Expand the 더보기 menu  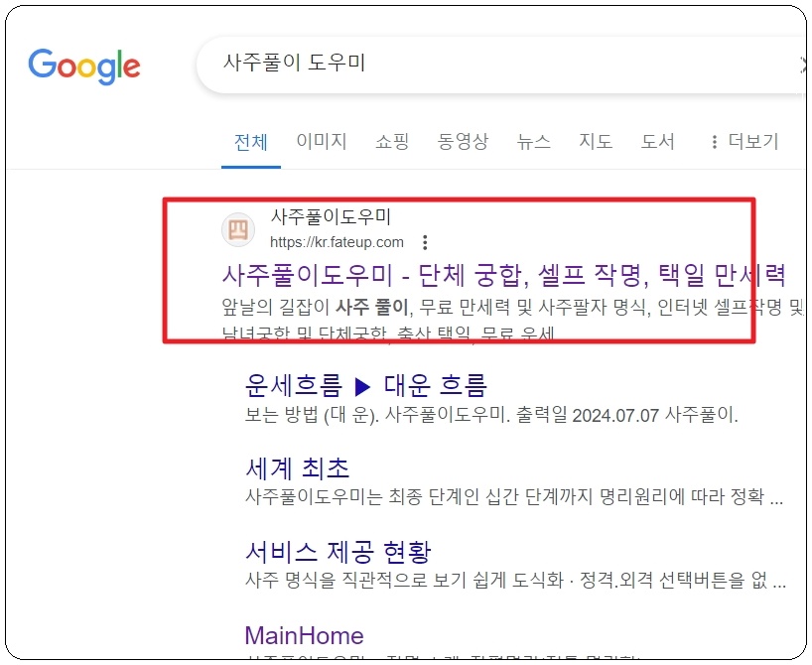coord(744,141)
